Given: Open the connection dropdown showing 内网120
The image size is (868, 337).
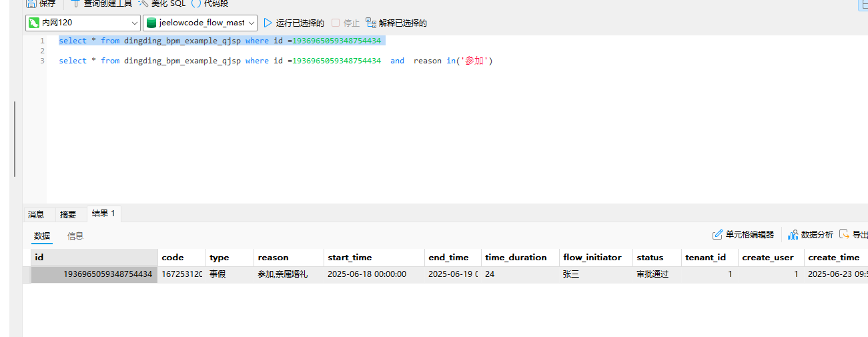Looking at the screenshot, I should 83,23.
